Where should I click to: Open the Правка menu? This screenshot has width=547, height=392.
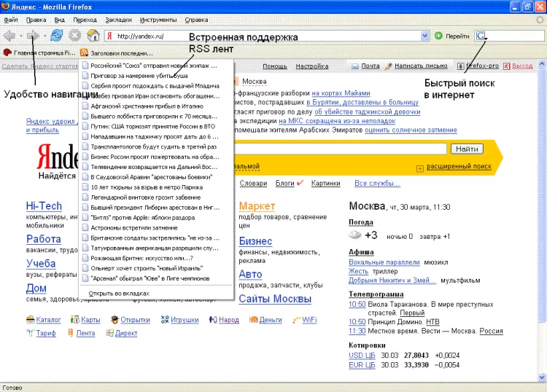tap(36, 20)
